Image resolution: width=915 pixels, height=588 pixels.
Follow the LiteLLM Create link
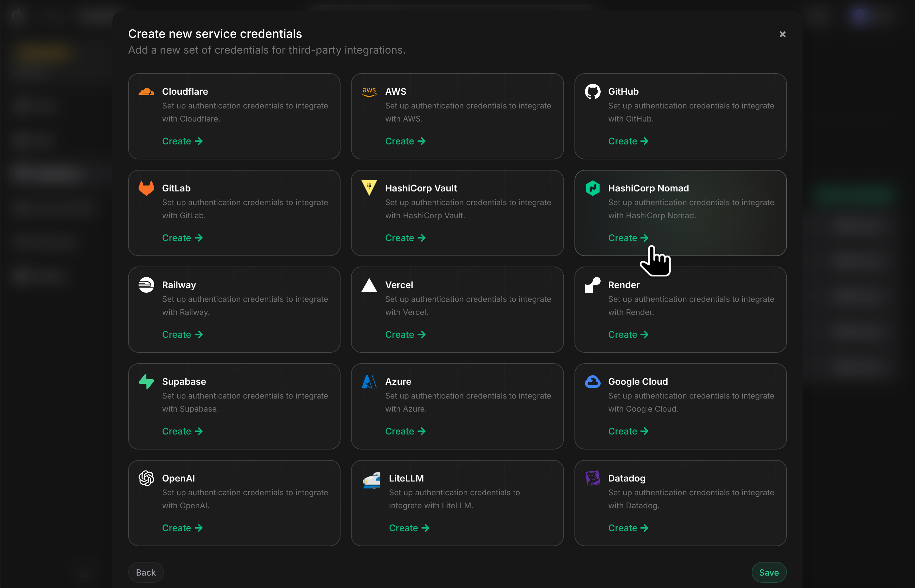[409, 528]
